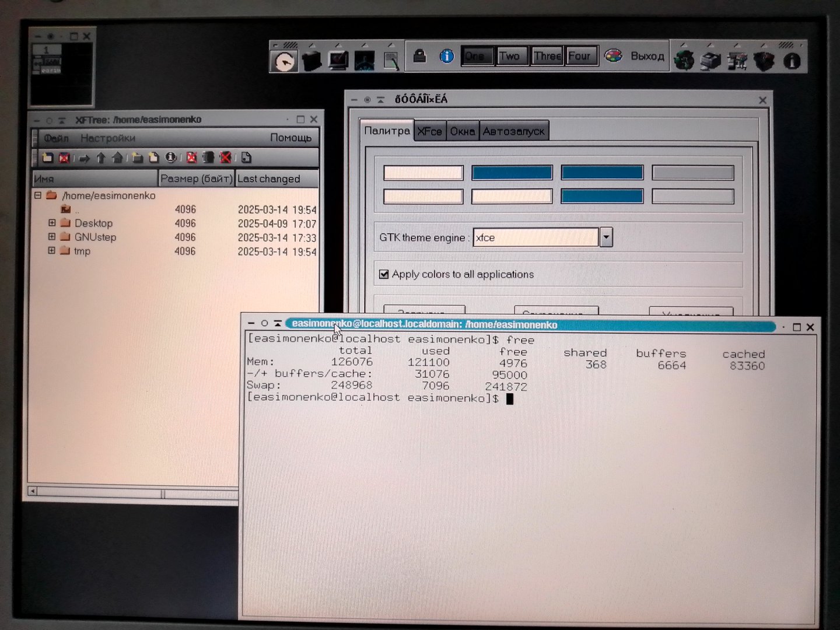Click the Выход logout button on the panel
Screen dimensions: 840x630
tap(647, 56)
